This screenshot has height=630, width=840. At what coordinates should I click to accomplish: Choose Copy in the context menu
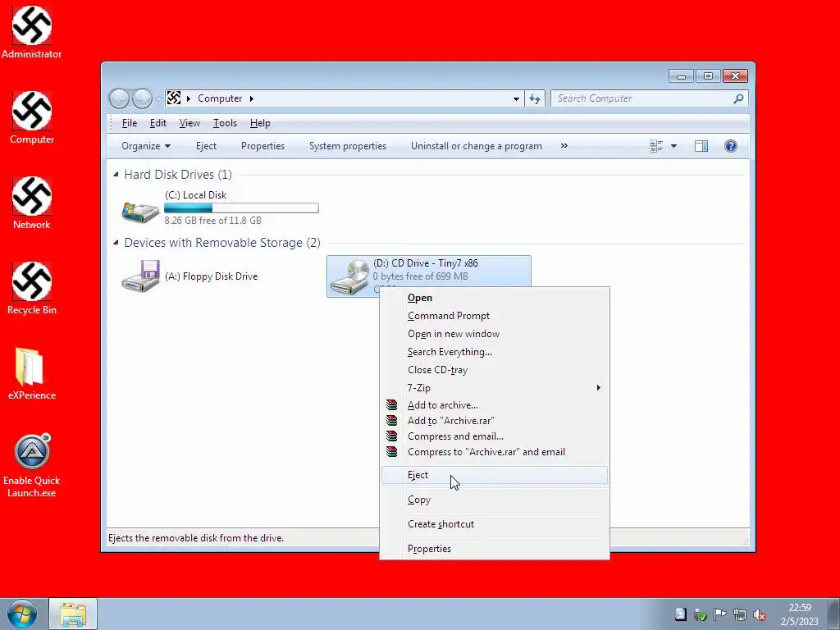click(494, 500)
